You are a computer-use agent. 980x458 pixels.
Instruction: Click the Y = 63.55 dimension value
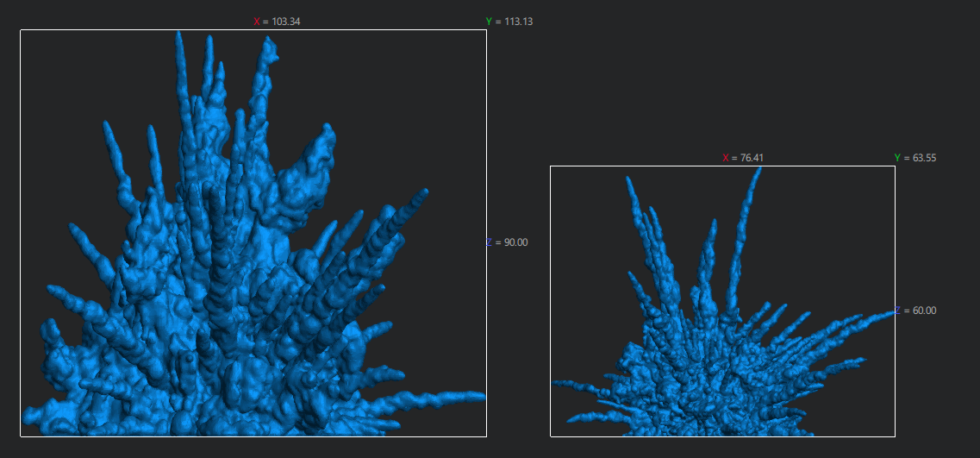coord(914,158)
